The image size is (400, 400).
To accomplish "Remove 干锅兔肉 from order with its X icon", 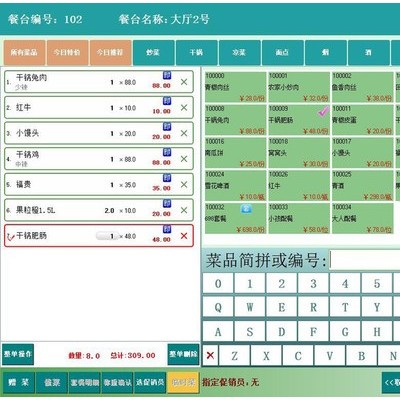I will (x=184, y=82).
